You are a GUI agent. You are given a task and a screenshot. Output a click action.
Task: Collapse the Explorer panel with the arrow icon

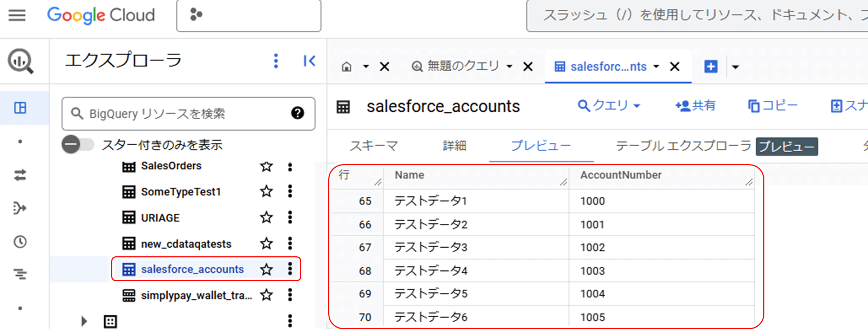pyautogui.click(x=309, y=61)
